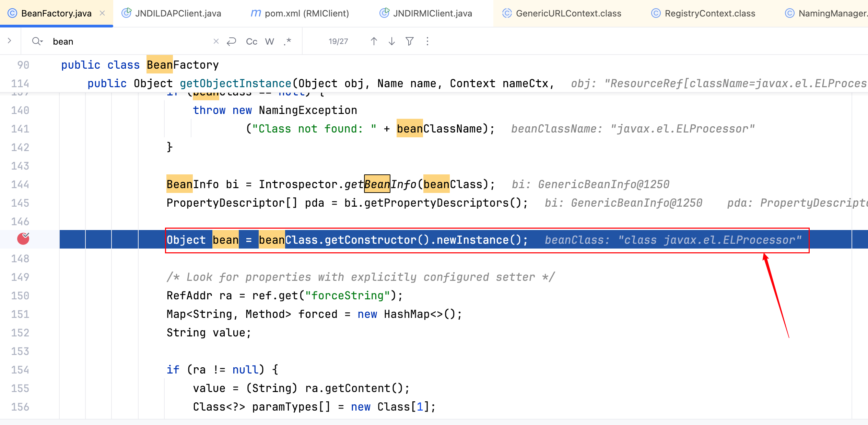Toggle Regex (.*) search option
Viewport: 868px width, 425px height.
pos(288,42)
